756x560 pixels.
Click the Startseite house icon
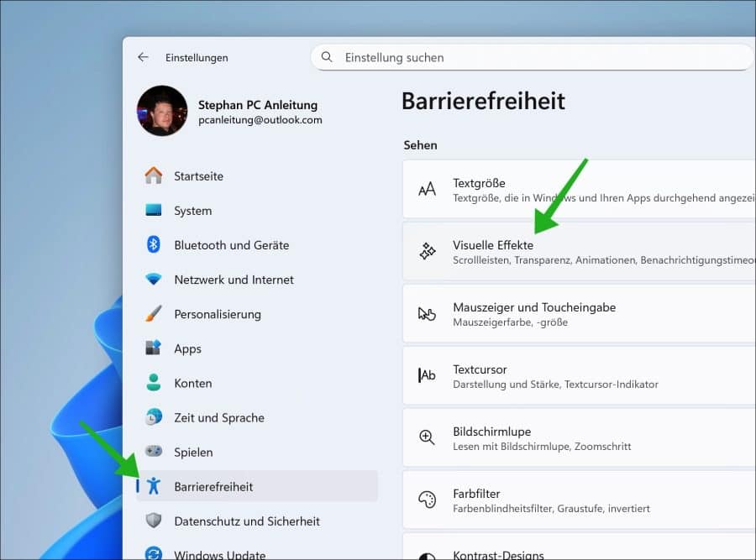click(x=154, y=176)
